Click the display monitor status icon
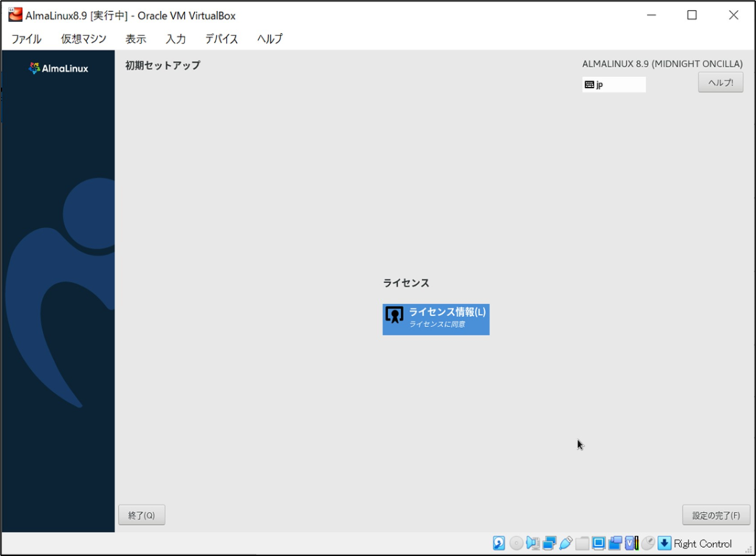This screenshot has width=756, height=556. (598, 543)
